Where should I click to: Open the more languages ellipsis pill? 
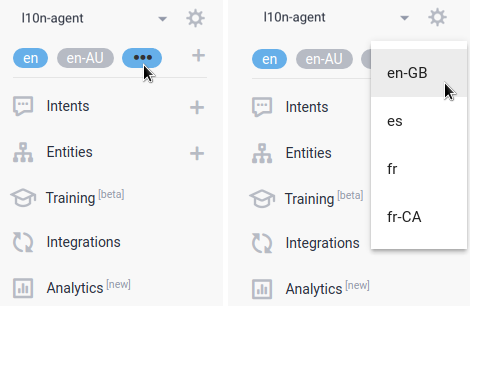pyautogui.click(x=142, y=58)
